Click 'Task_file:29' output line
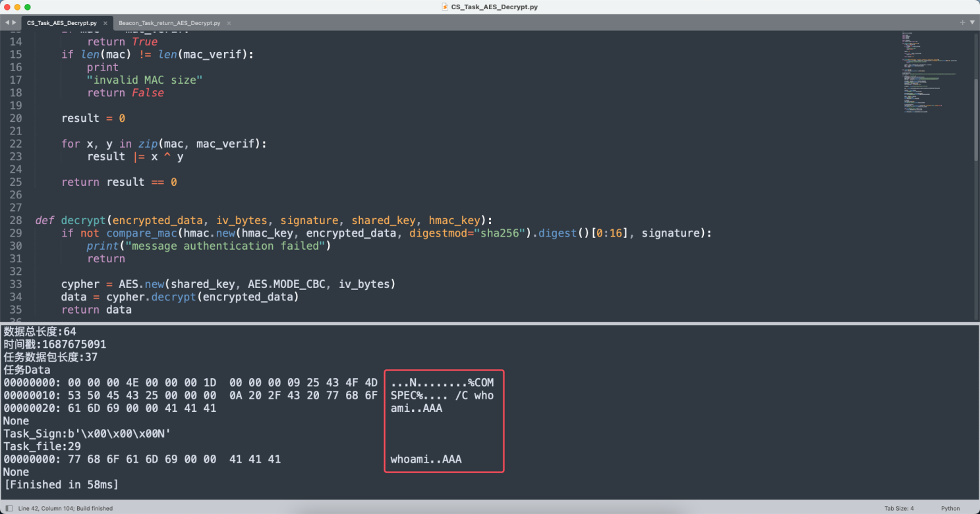This screenshot has height=514, width=980. [x=43, y=446]
